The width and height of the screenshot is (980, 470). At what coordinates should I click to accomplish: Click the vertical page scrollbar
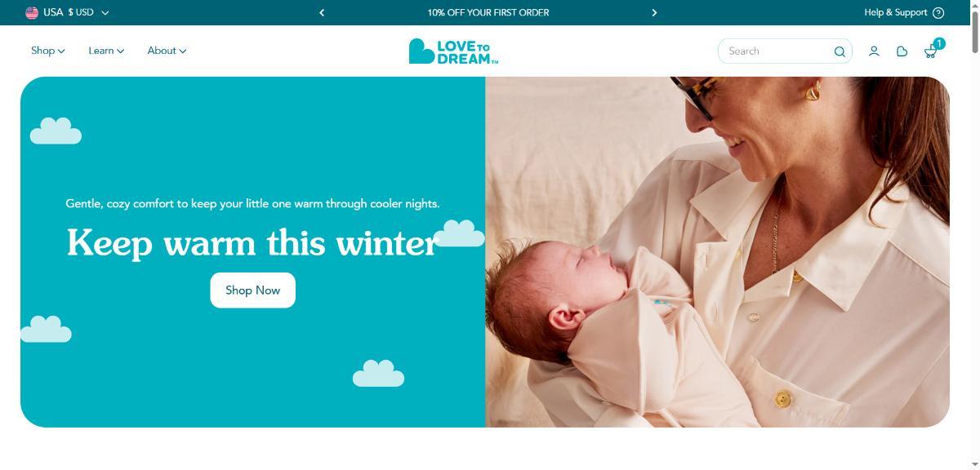[973, 235]
